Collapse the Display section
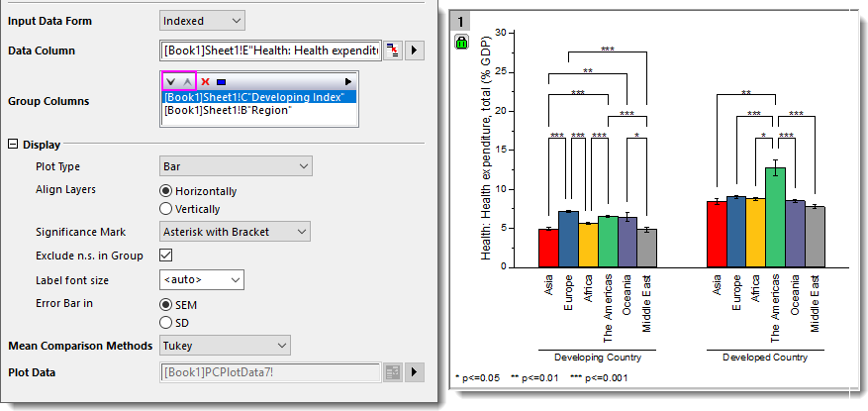868x411 pixels. [13, 145]
